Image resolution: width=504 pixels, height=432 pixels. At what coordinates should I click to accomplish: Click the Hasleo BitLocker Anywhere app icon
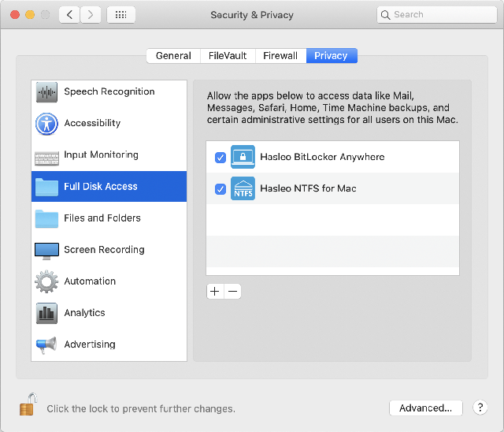[243, 157]
